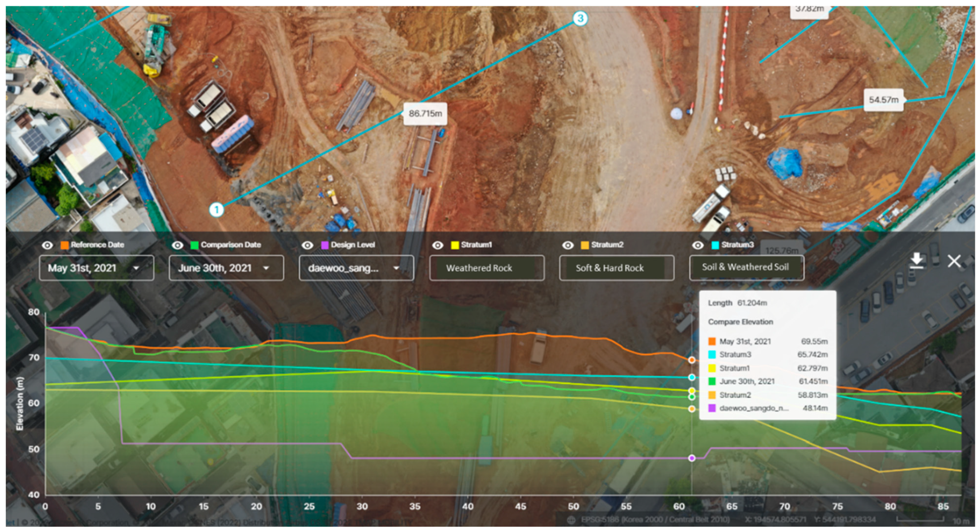This screenshot has width=980, height=531.
Task: Click the 54.57m measurement label
Action: (x=883, y=100)
